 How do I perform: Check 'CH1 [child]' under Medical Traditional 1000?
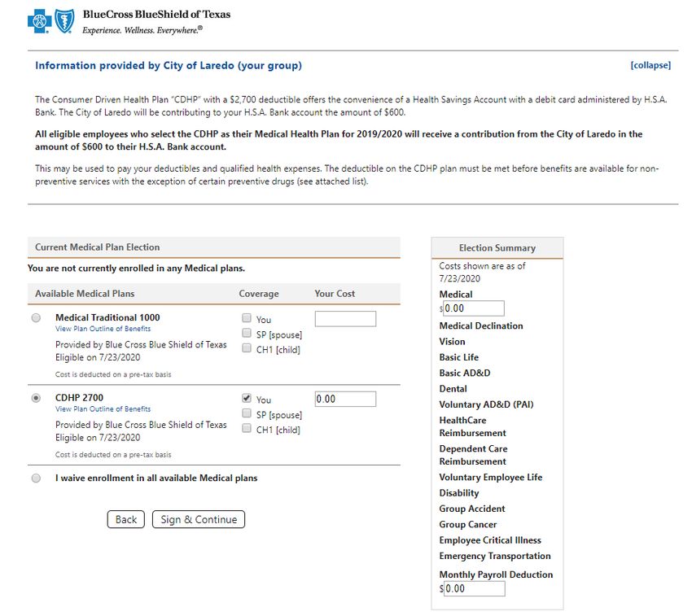point(247,347)
